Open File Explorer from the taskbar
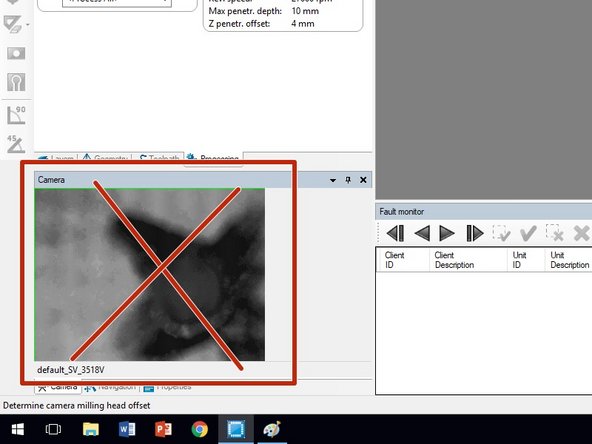The image size is (592, 444). (x=91, y=429)
